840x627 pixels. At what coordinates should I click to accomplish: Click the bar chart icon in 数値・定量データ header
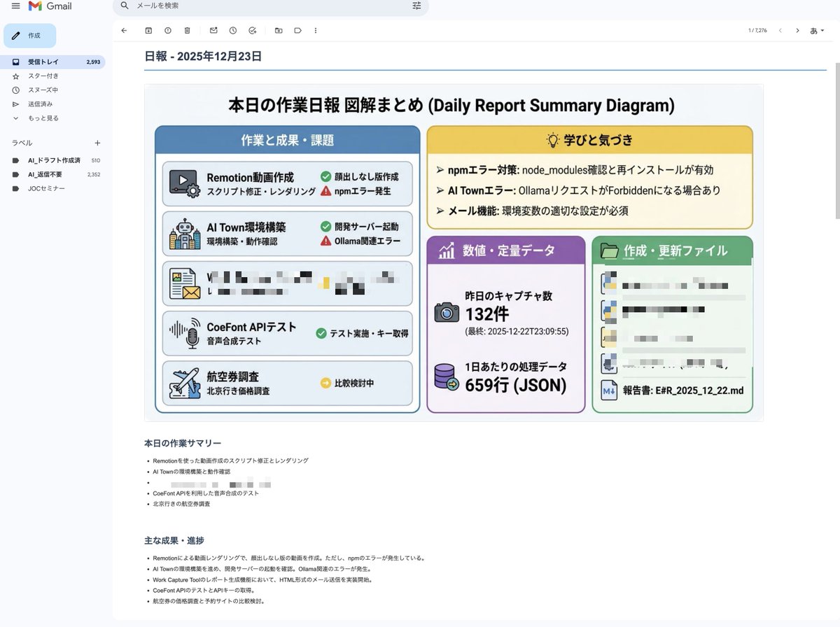447,251
